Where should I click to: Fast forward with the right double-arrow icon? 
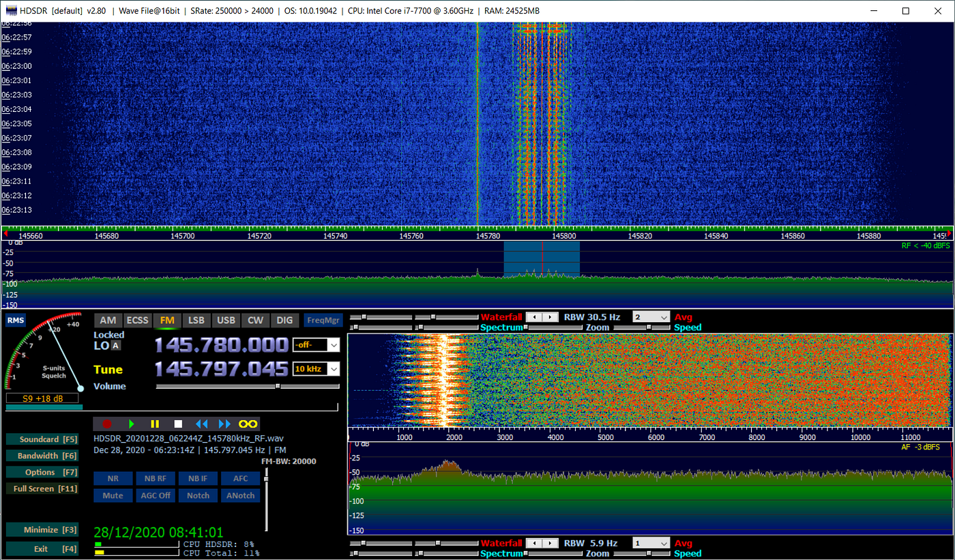pos(224,424)
